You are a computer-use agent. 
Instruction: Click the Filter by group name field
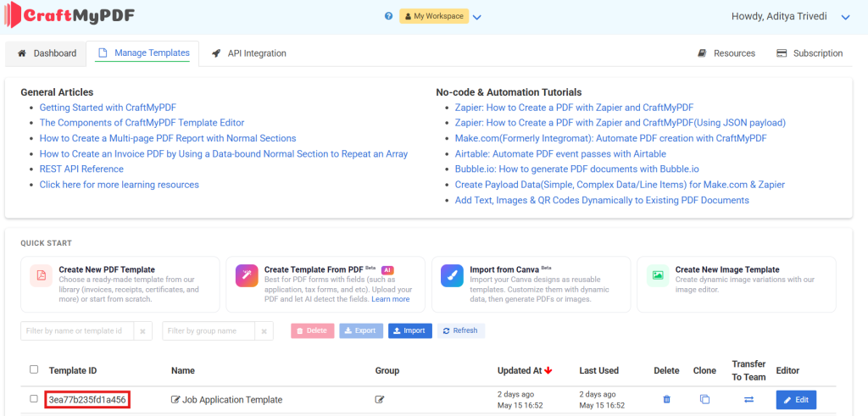click(209, 330)
